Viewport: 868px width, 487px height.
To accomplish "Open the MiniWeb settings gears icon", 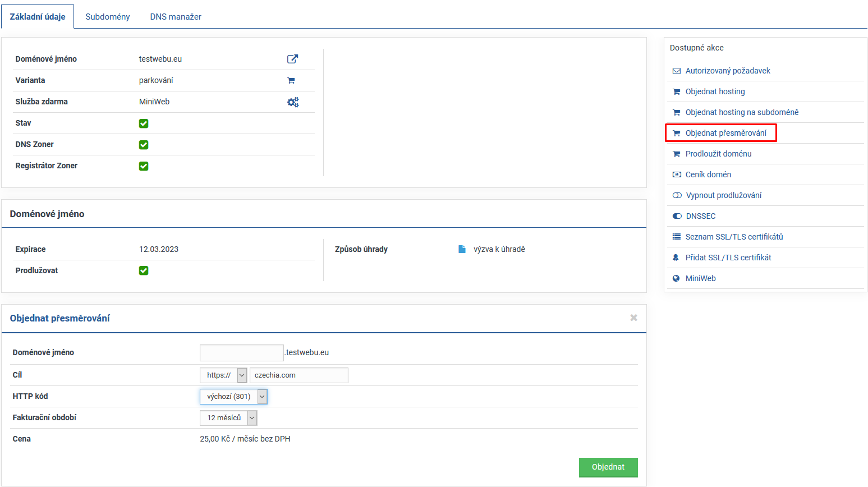I will (x=293, y=102).
